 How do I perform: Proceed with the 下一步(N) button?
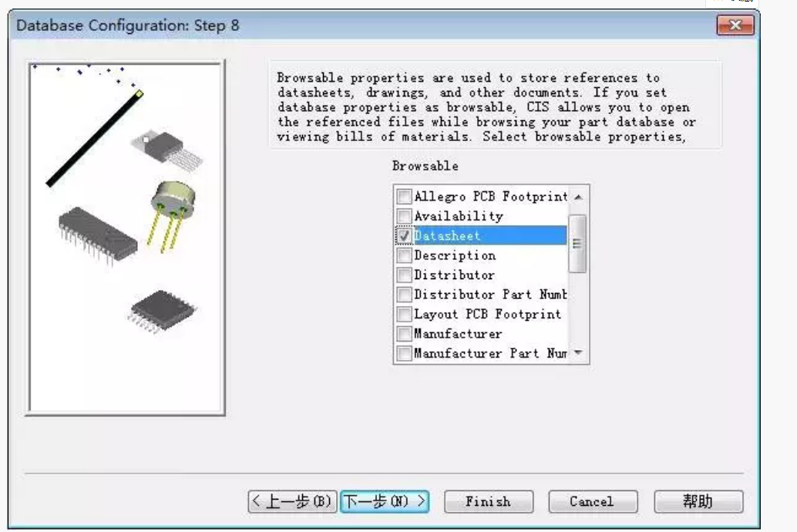click(x=385, y=502)
